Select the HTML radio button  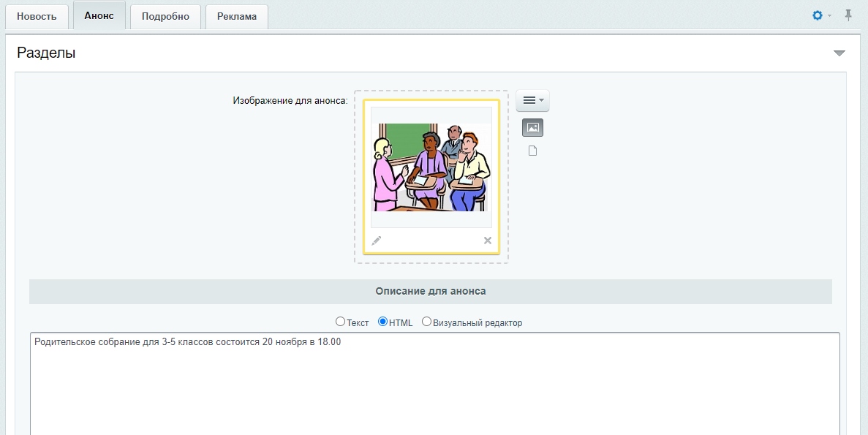coord(382,322)
